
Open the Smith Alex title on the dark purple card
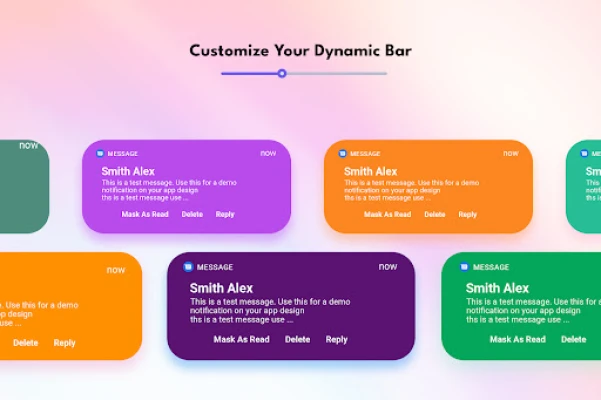[x=221, y=288]
